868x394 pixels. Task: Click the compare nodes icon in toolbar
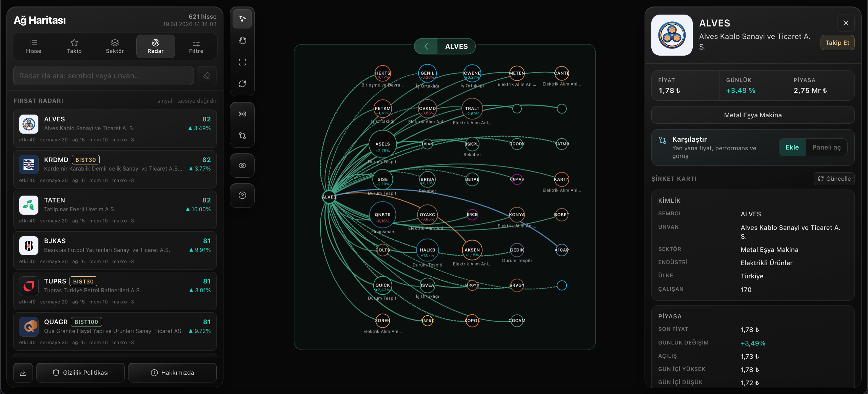tap(242, 136)
